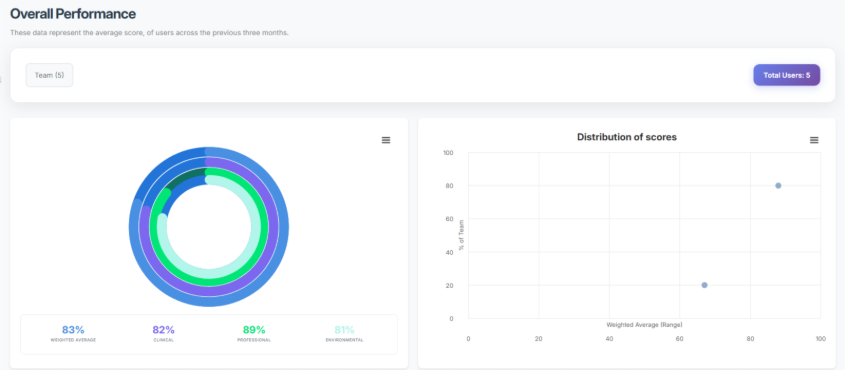Select the scatter point at 80% of team
The image size is (846, 370).
(x=778, y=186)
